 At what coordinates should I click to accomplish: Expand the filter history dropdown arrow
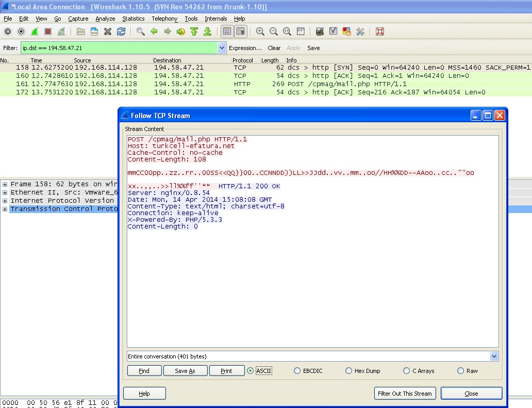click(x=222, y=48)
